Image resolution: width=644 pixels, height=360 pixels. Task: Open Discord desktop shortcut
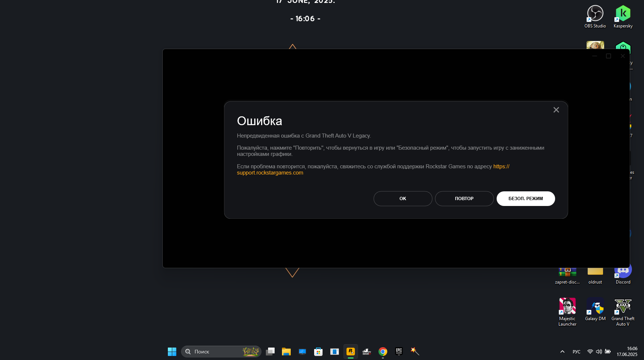tap(623, 274)
